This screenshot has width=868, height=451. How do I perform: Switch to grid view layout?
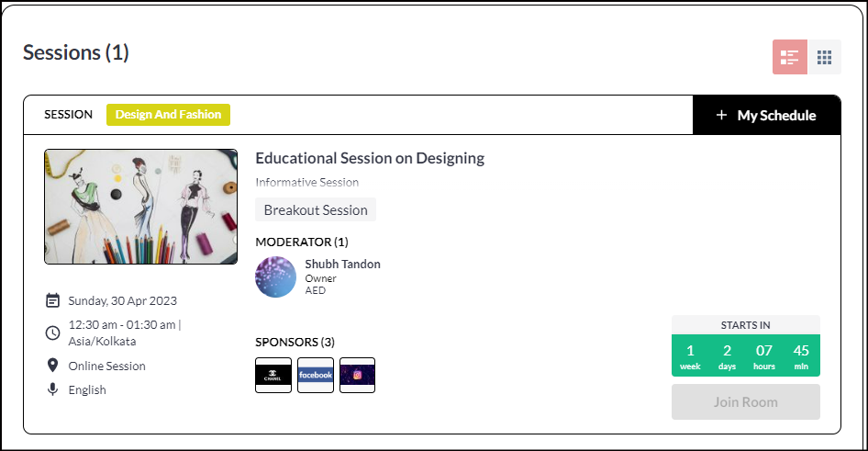coord(824,57)
